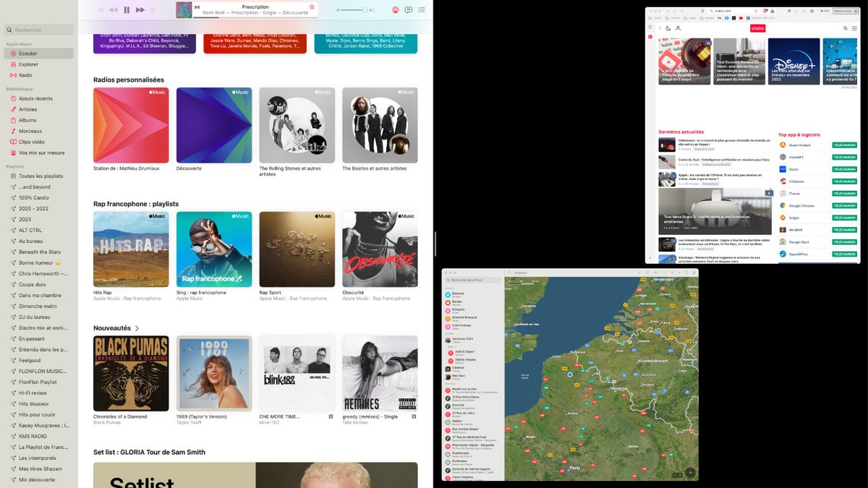Open Station de : Mathieu Grumiaux radio
This screenshot has width=868, height=488.
(x=131, y=125)
